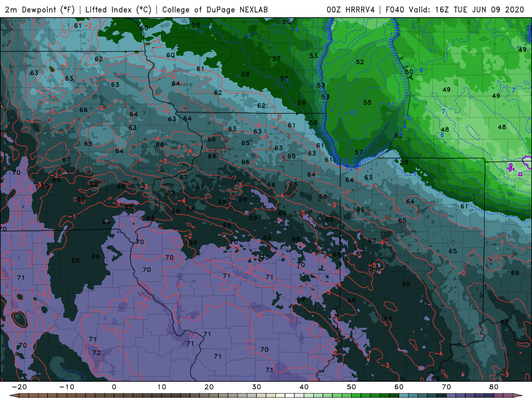Click the "72" dewpoint value on the map
The width and height of the screenshot is (532, 399).
96,352
